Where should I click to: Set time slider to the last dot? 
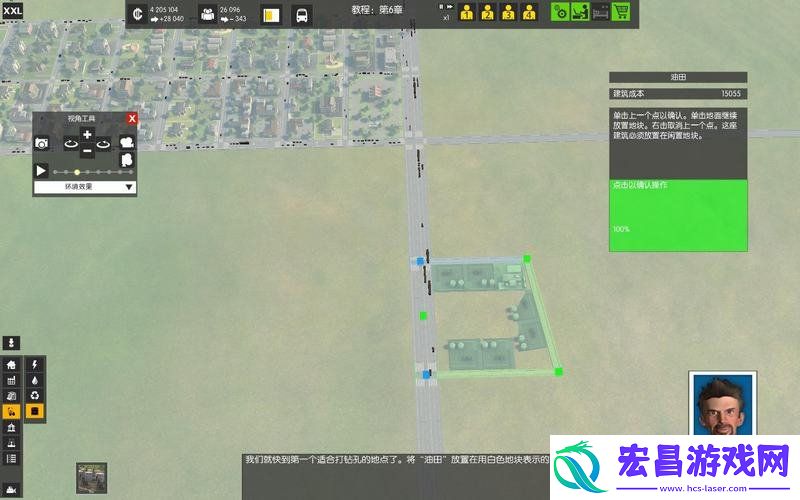pos(131,172)
